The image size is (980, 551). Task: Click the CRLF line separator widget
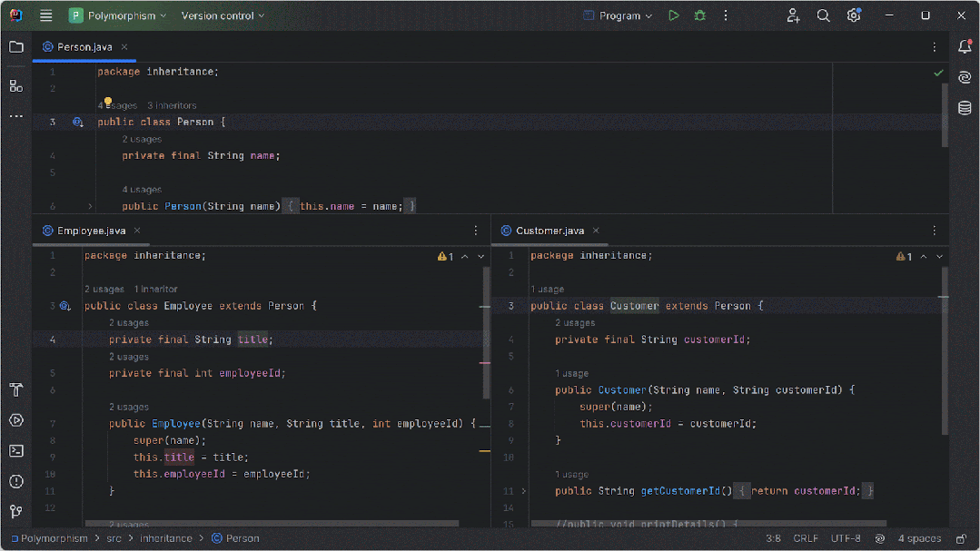click(x=805, y=538)
